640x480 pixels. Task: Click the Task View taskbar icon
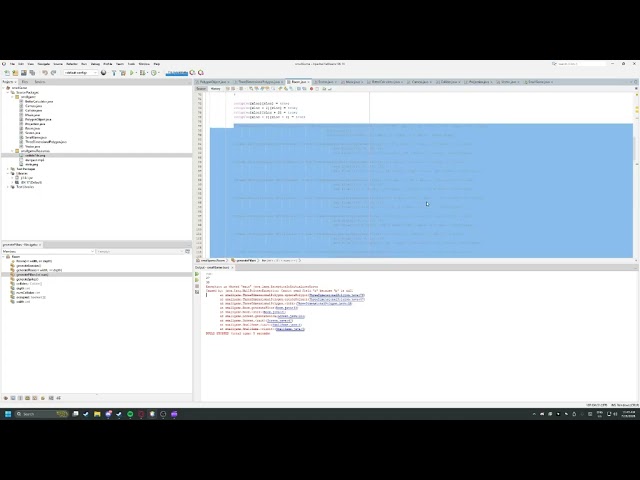click(75, 414)
